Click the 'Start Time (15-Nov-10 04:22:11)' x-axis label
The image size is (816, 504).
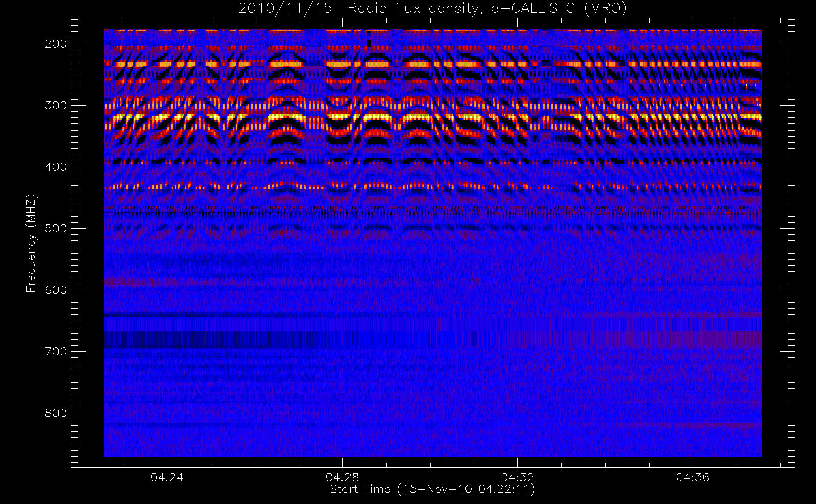[x=432, y=489]
